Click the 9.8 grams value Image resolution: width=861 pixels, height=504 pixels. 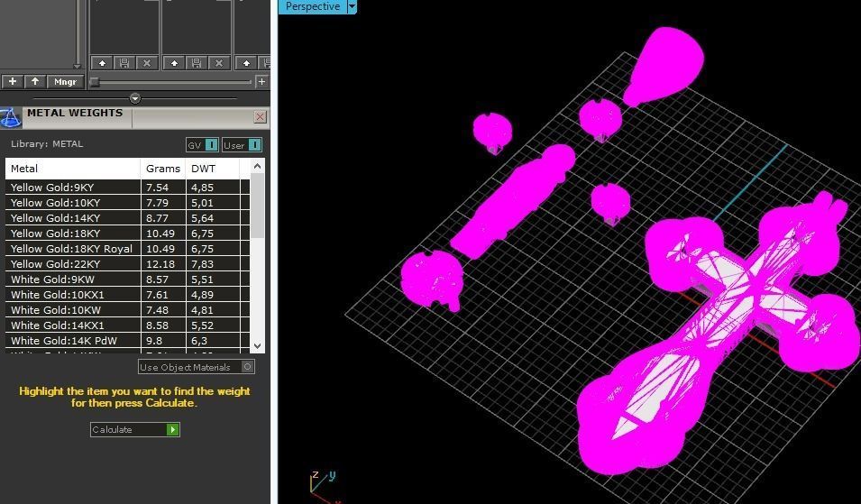(x=154, y=341)
